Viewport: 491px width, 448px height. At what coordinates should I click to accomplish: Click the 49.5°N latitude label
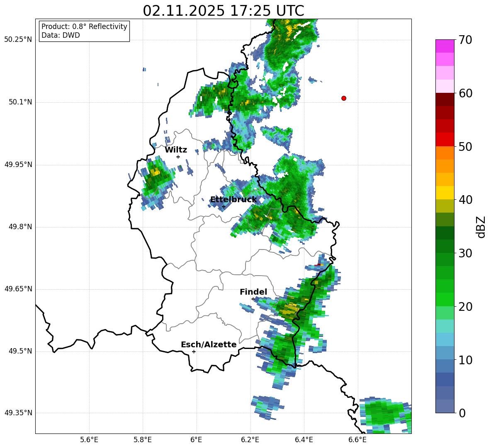(21, 351)
